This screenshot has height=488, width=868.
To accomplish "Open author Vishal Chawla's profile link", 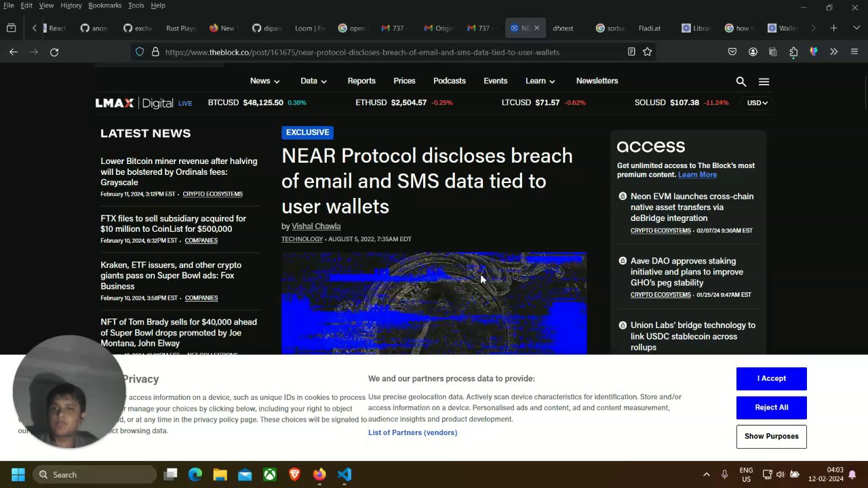I will 316,226.
